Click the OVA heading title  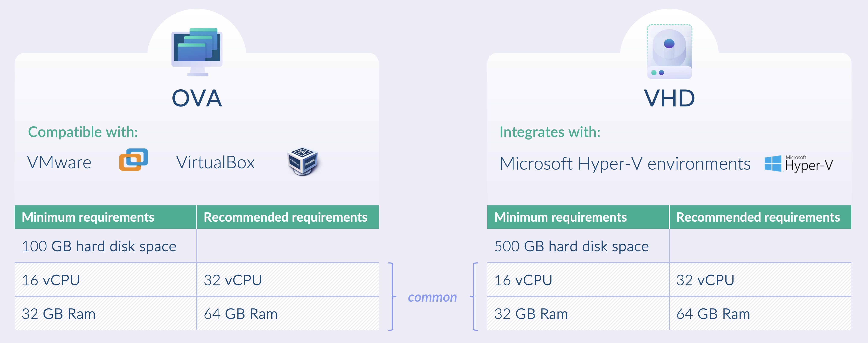(197, 99)
